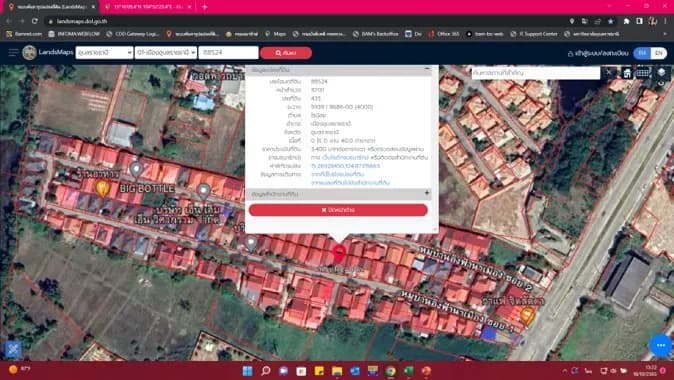This screenshot has height=380, width=674.
Task: Open the Maps bookmark
Action: tap(276, 34)
